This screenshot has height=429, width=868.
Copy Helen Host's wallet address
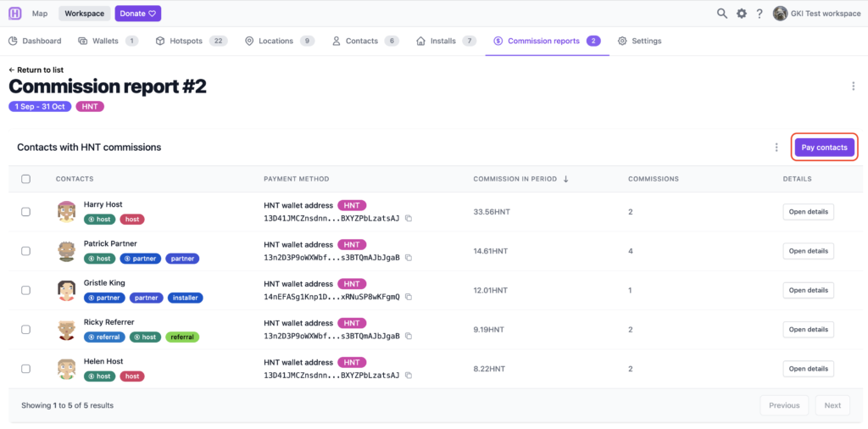(x=409, y=376)
